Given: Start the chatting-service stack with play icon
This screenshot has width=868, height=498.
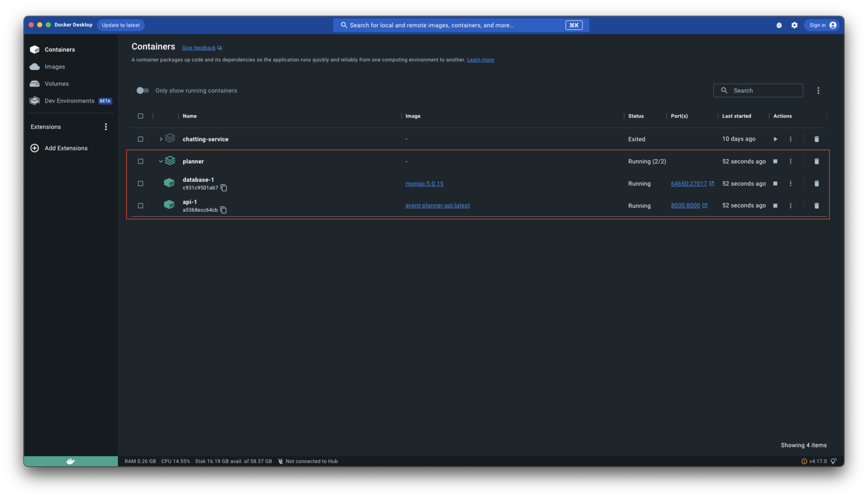Looking at the screenshot, I should pos(775,139).
